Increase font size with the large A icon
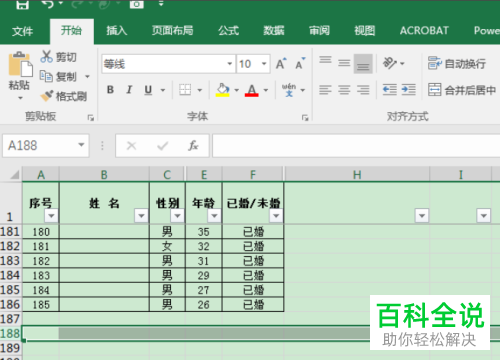500x360 pixels. tap(281, 63)
